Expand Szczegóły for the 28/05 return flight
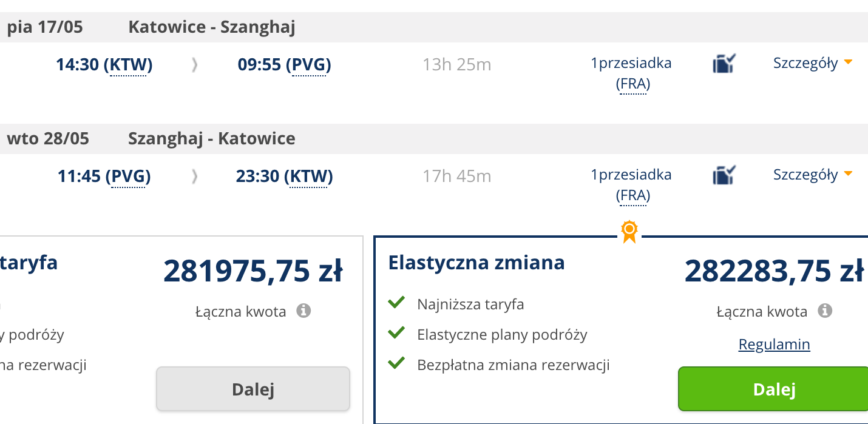Screen dimensions: 868x424 (x=813, y=175)
